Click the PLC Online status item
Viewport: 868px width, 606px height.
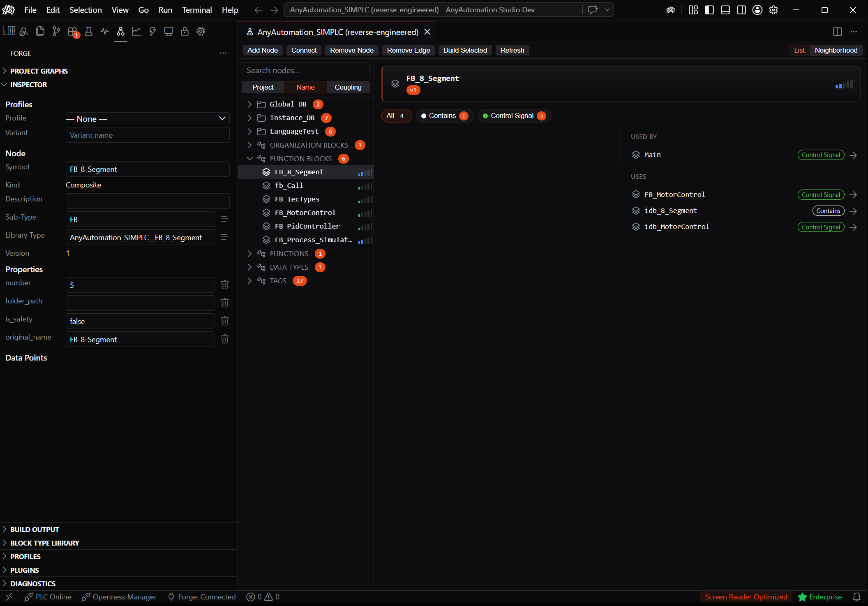pyautogui.click(x=48, y=597)
